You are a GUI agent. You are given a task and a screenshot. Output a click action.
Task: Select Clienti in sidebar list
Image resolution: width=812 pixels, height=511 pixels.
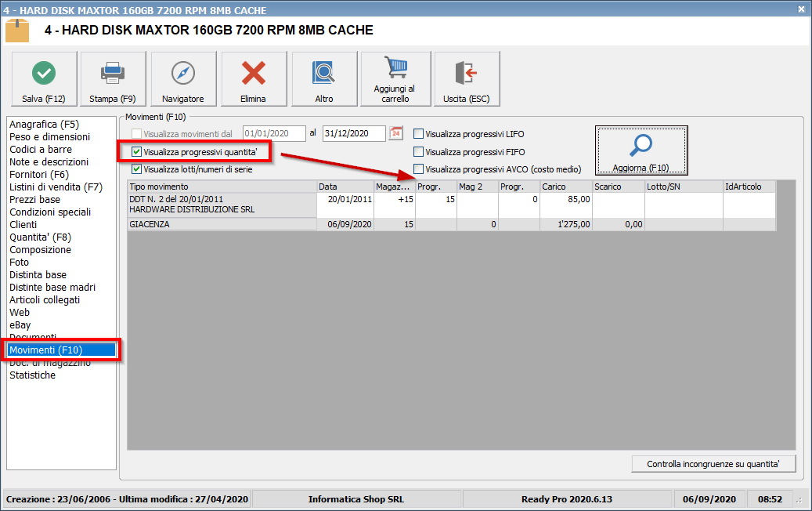23,224
